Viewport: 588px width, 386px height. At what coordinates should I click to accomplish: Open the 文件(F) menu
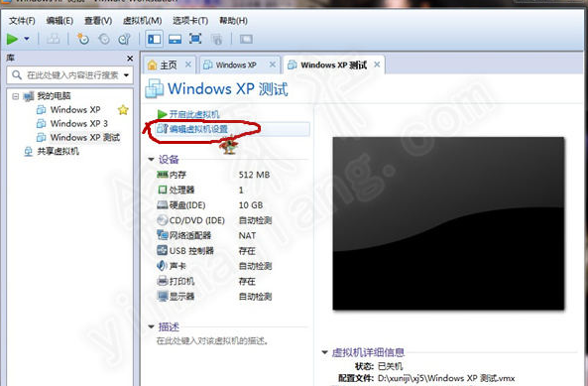(x=22, y=21)
